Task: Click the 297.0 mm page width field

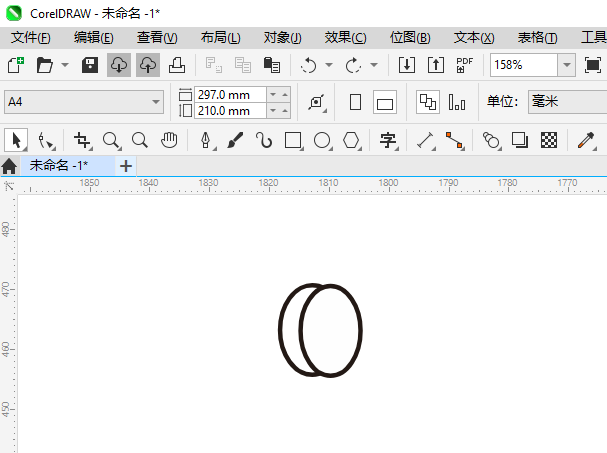Action: click(x=230, y=94)
